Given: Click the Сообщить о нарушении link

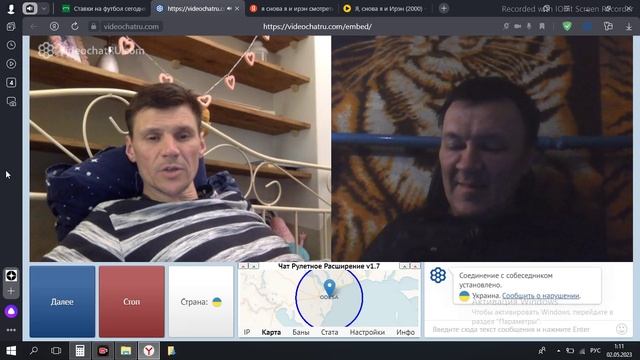Looking at the screenshot, I should coord(540,296).
